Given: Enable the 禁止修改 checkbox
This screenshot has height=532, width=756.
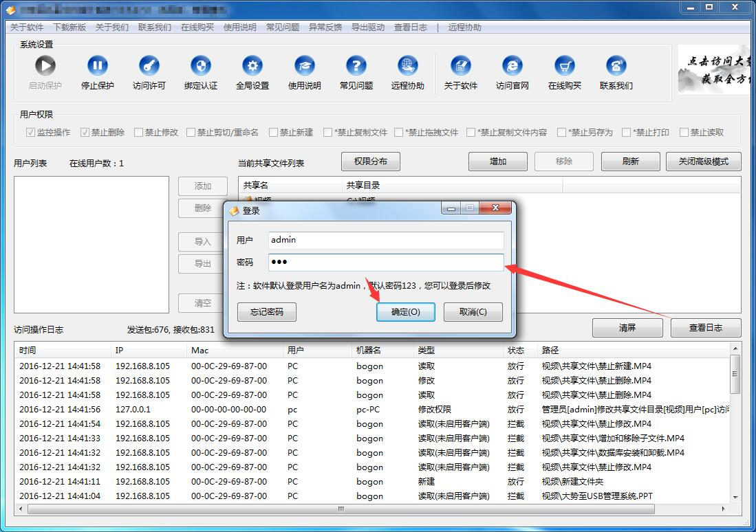Looking at the screenshot, I should [139, 133].
